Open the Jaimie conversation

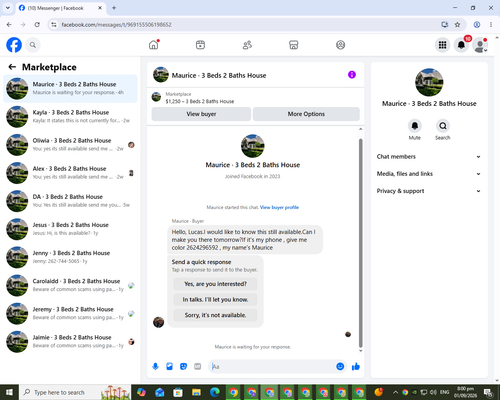point(70,342)
